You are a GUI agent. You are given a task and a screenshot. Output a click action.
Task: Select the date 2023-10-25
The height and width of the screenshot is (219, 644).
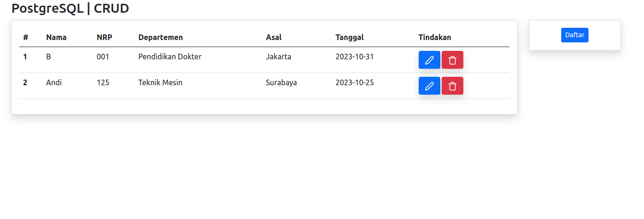pos(355,82)
